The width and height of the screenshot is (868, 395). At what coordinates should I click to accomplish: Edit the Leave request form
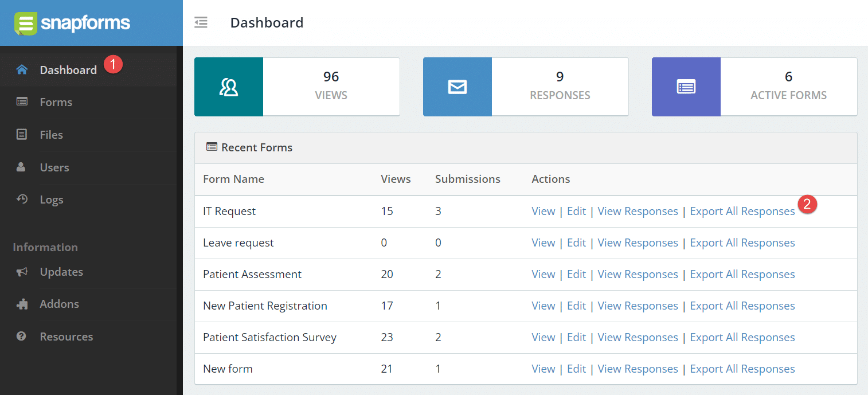pos(576,243)
